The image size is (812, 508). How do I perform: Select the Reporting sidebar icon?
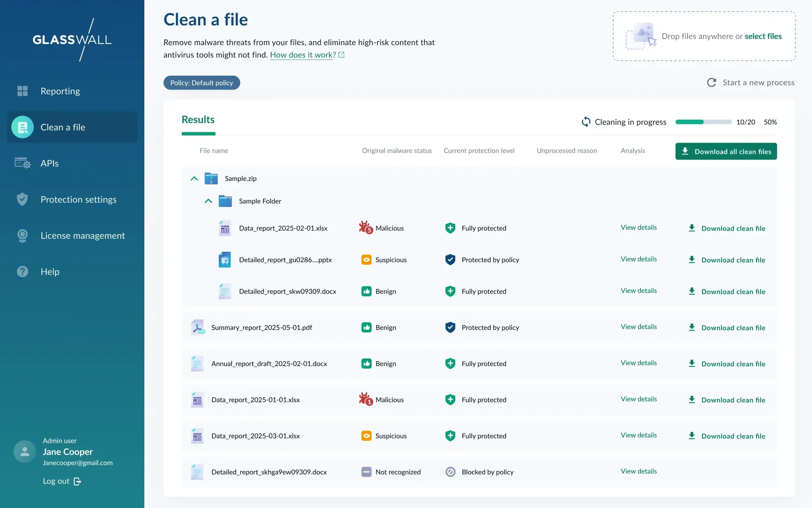[x=23, y=91]
